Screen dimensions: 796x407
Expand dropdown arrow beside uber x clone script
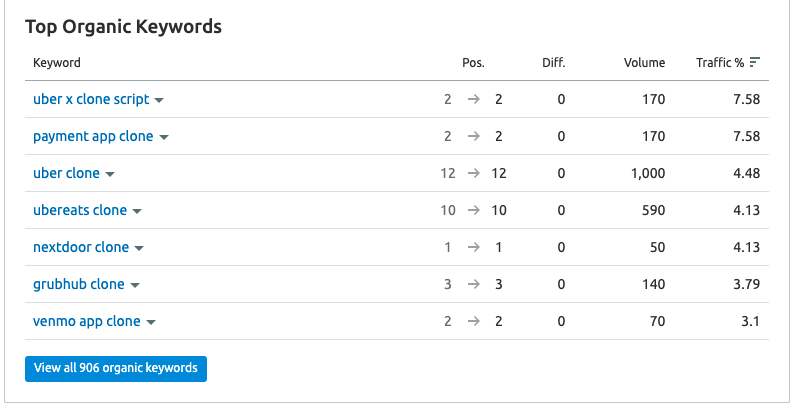pyautogui.click(x=159, y=100)
